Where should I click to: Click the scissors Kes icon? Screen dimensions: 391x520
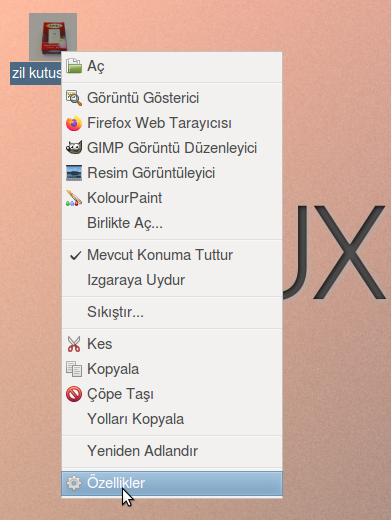(x=74, y=344)
